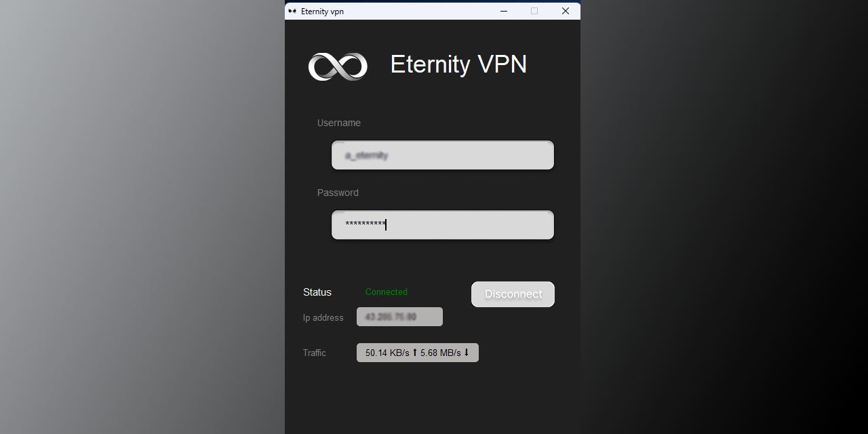
Task: Click the Eternity vpn window title text
Action: 321,11
